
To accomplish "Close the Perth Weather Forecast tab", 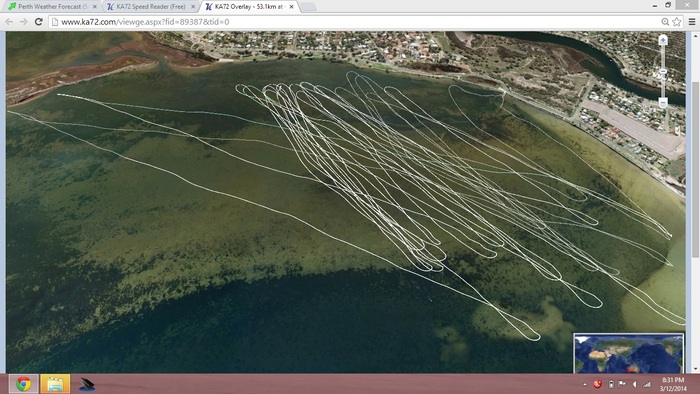I will click(x=95, y=7).
